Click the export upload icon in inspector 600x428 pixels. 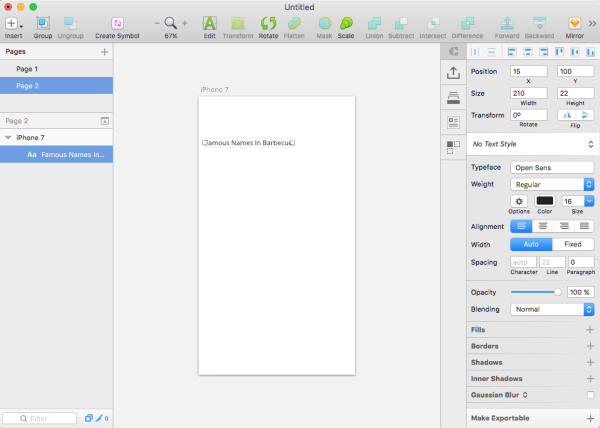tap(453, 73)
